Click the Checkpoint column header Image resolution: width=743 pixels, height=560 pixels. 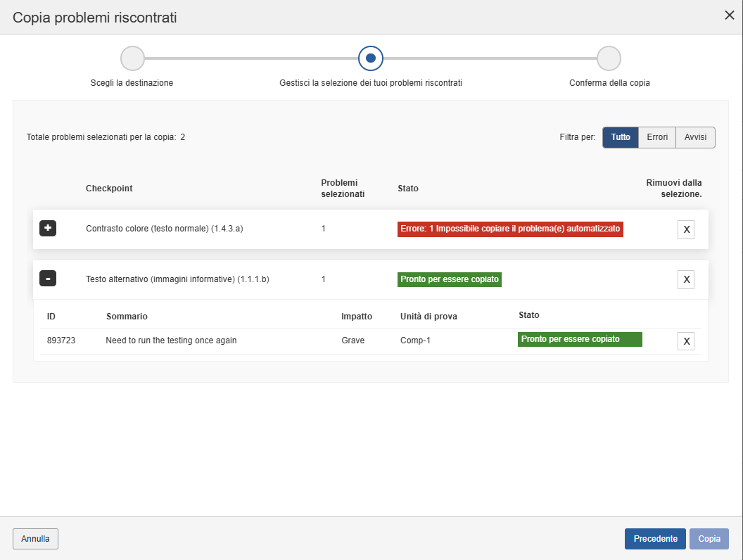(109, 189)
